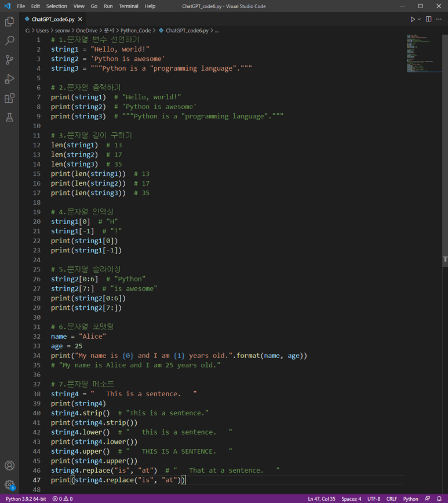Open the Source Control view
Image resolution: width=448 pixels, height=503 pixels.
tap(10, 60)
